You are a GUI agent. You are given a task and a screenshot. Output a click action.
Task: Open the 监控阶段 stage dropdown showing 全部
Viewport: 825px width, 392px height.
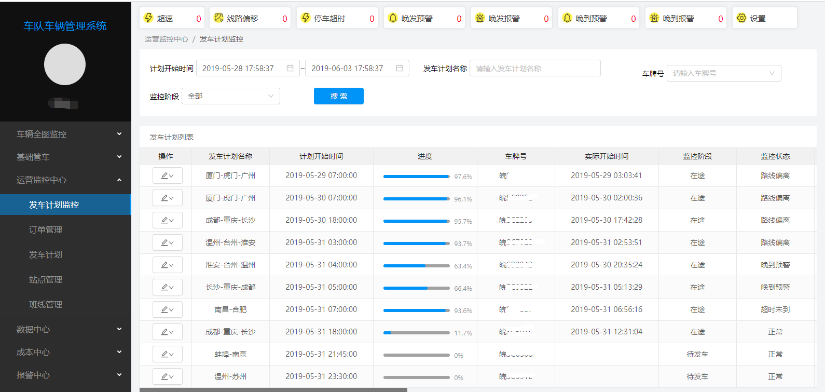click(x=230, y=96)
